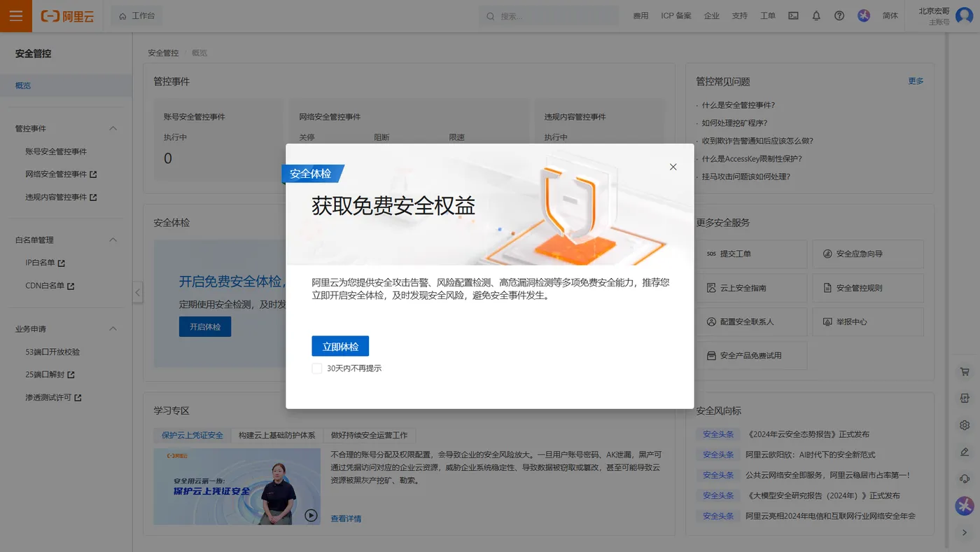
Task: Switch language via 简体
Action: pyautogui.click(x=890, y=16)
